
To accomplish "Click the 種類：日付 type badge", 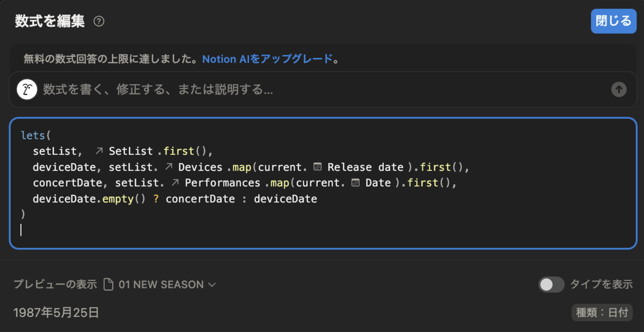I will pyautogui.click(x=602, y=313).
